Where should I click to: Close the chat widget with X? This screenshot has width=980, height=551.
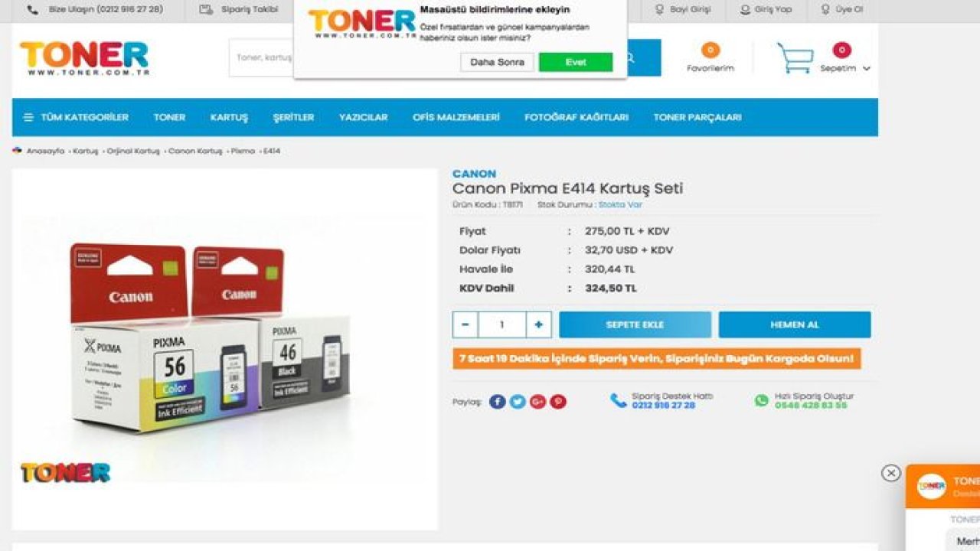(890, 473)
